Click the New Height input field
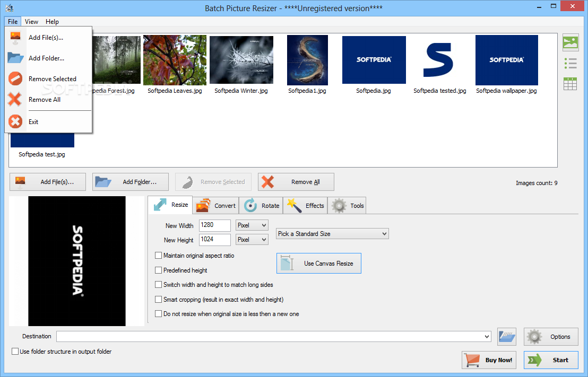 214,240
